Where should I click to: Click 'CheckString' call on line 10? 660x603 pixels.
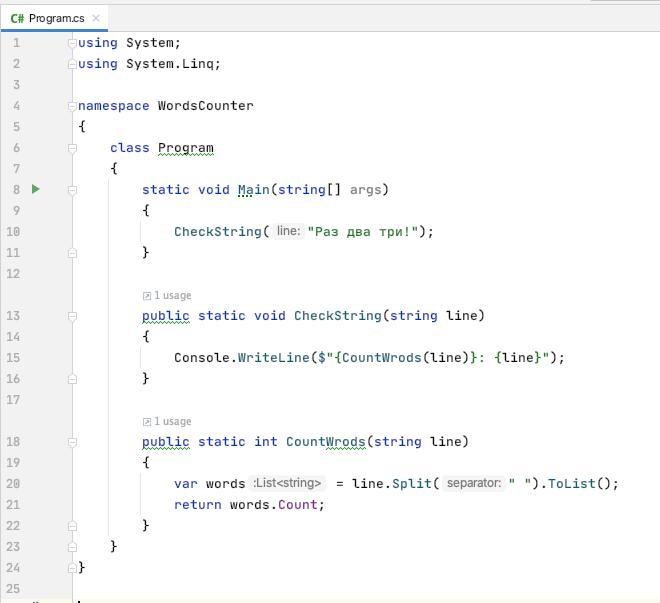(218, 231)
